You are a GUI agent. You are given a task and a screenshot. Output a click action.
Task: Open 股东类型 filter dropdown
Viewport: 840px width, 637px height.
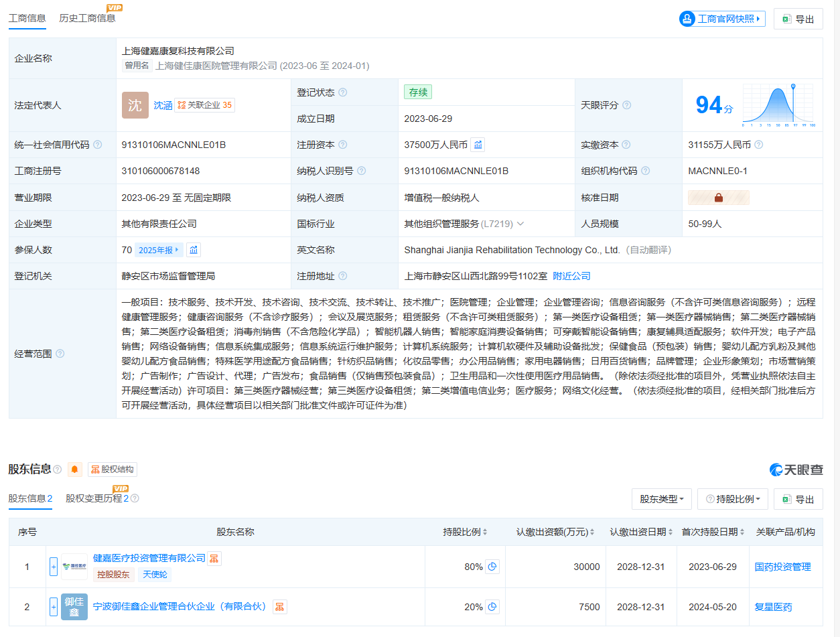click(x=662, y=499)
